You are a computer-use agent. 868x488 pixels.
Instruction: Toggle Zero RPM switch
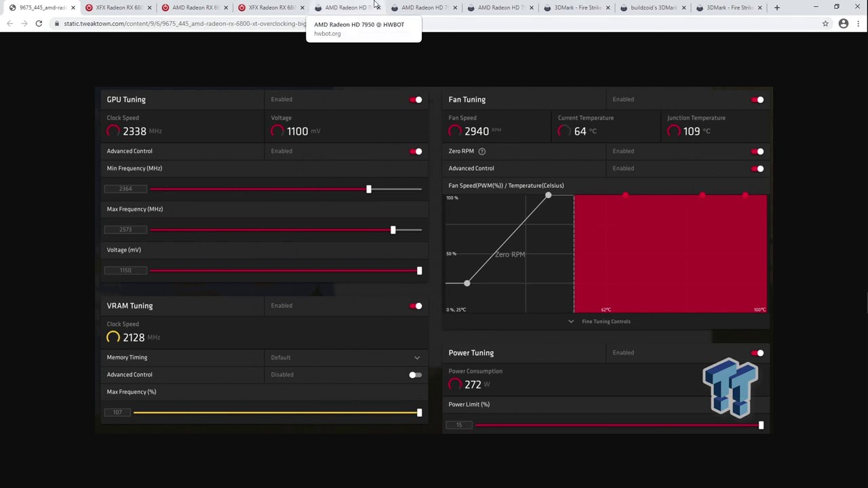757,151
